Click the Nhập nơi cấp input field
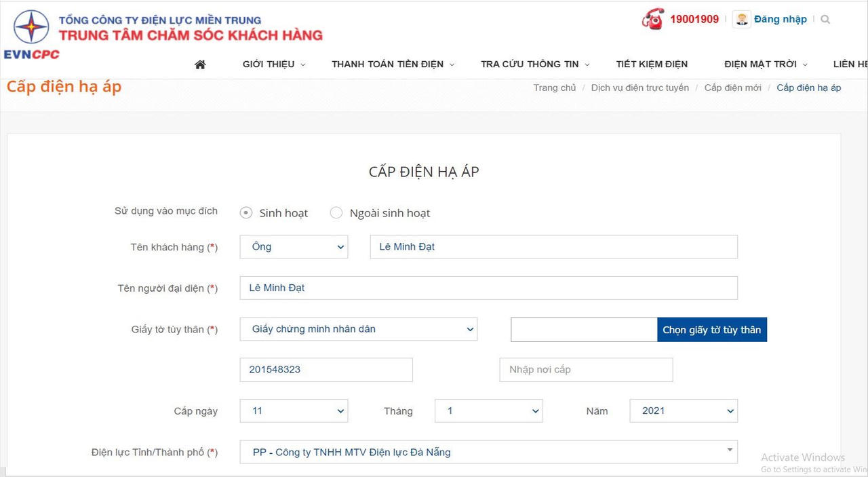Screen dimensions: 868x477 (x=585, y=369)
